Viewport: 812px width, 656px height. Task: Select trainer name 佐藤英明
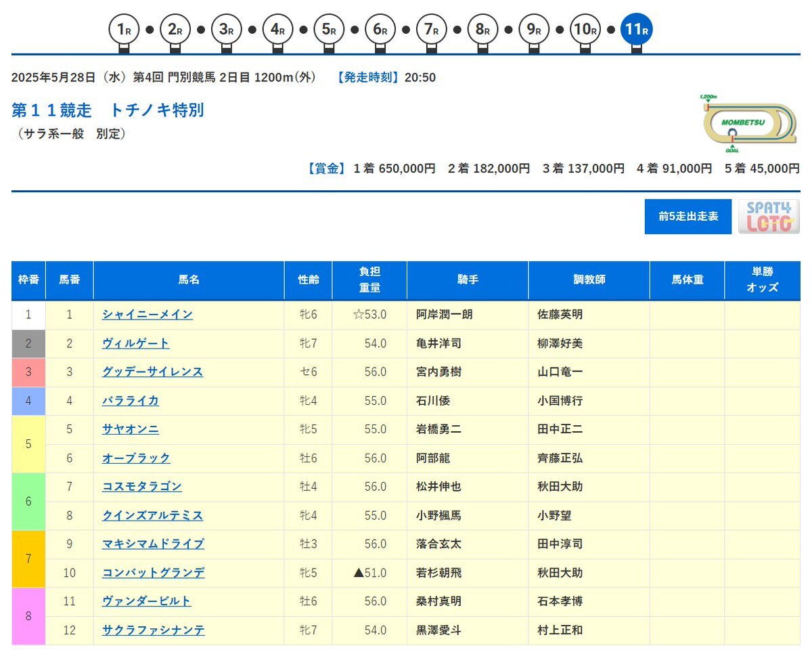(560, 314)
